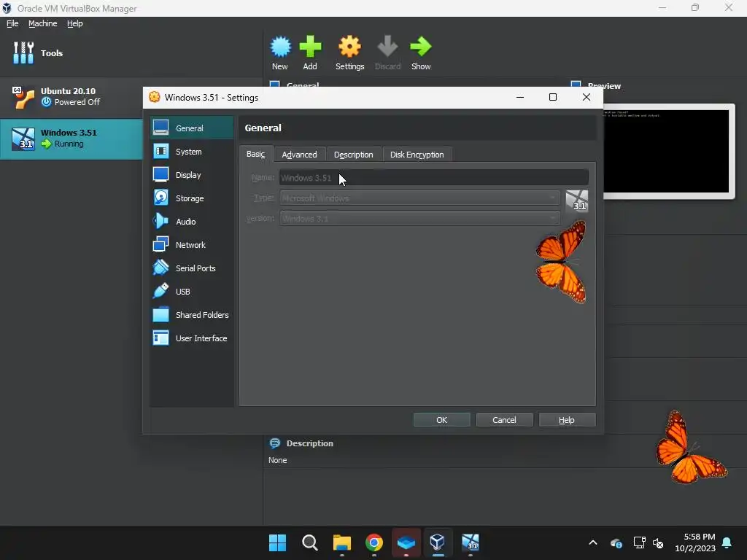Open the USB settings category
Screen dimensions: 747x560
[x=192, y=292]
